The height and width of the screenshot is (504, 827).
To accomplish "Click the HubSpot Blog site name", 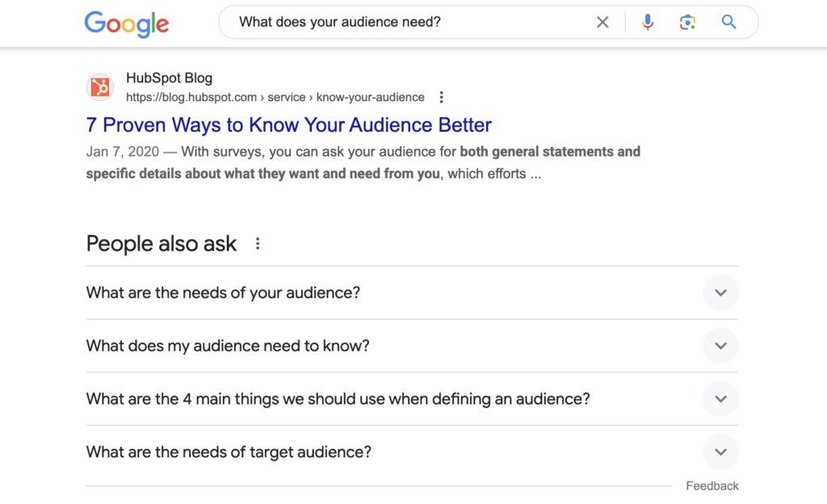I will [x=169, y=78].
